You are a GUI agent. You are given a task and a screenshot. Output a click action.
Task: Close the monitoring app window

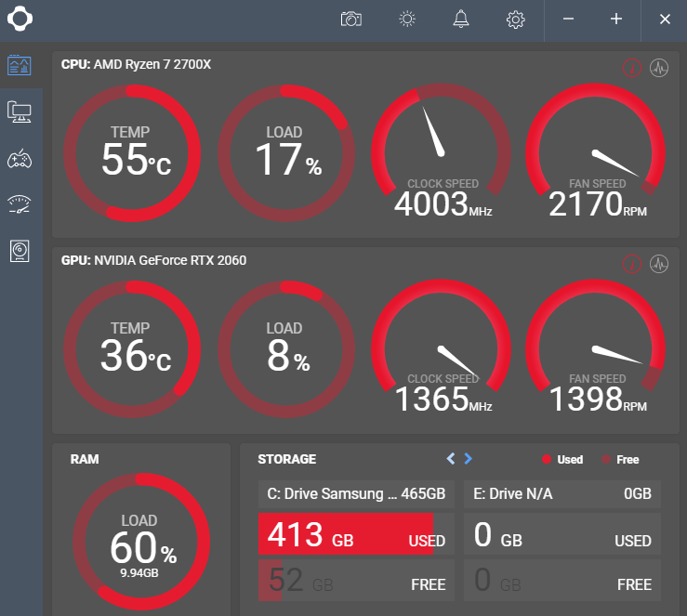[x=665, y=20]
